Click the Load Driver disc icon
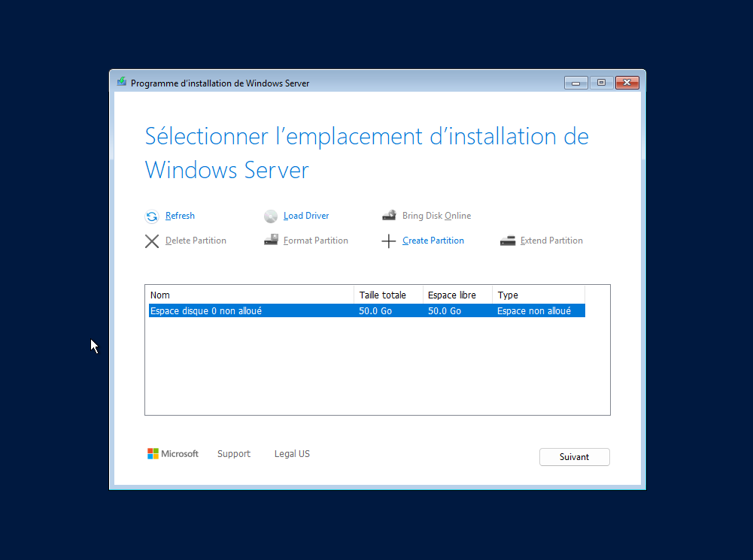Screen dimensions: 753x560 click(271, 216)
